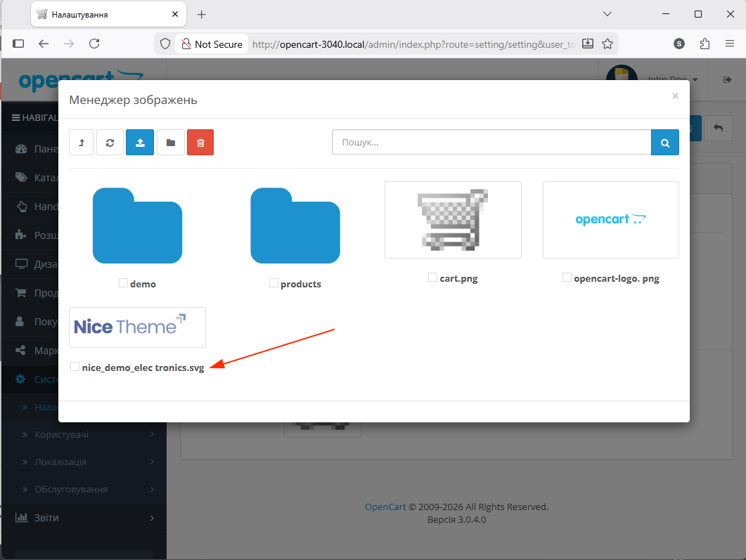Screen dimensions: 746x560
Task: Click the save page download icon in address bar
Action: point(588,44)
